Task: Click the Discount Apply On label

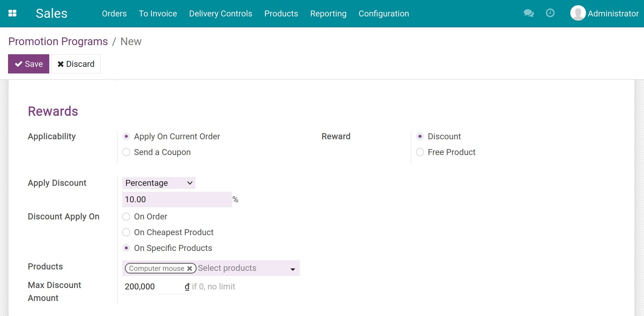Action: pyautogui.click(x=64, y=217)
